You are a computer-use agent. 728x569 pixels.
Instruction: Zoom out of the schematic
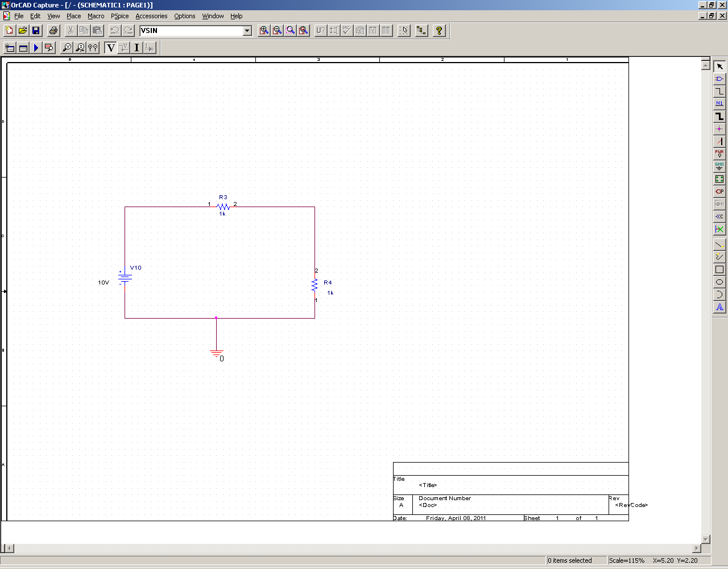[277, 31]
